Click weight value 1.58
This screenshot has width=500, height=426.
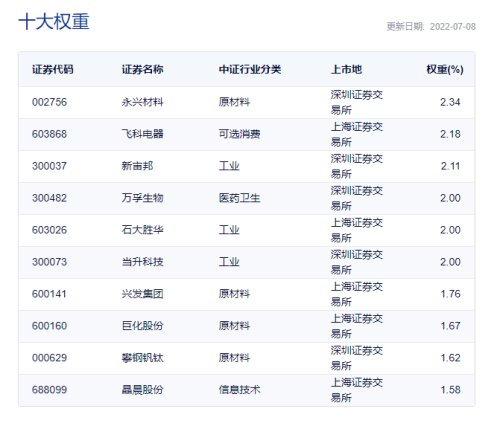coord(450,390)
